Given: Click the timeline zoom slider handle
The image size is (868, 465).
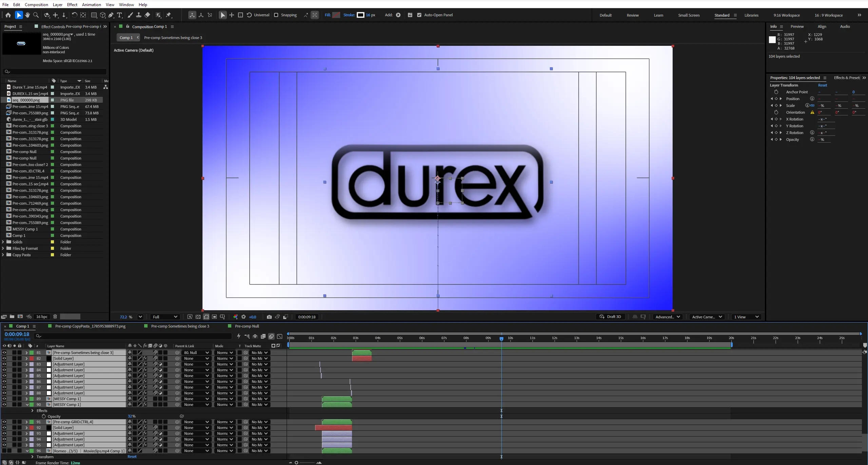Looking at the screenshot, I should pos(296,463).
